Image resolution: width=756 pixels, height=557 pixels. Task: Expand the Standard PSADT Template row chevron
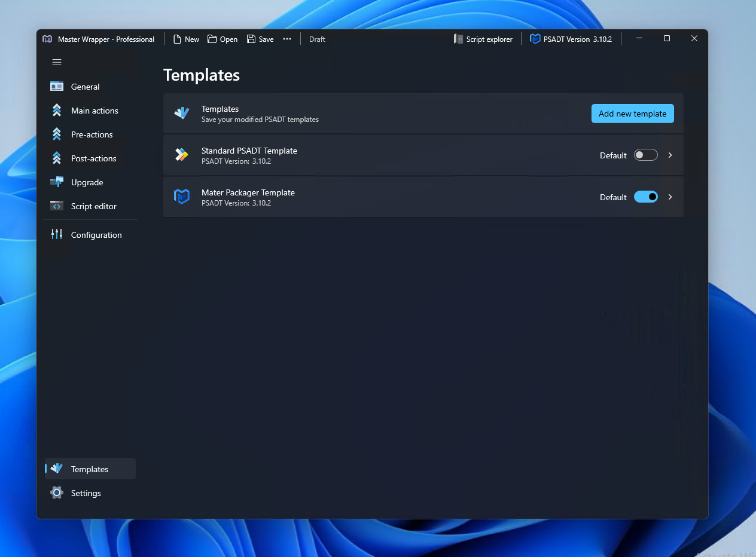coord(670,155)
